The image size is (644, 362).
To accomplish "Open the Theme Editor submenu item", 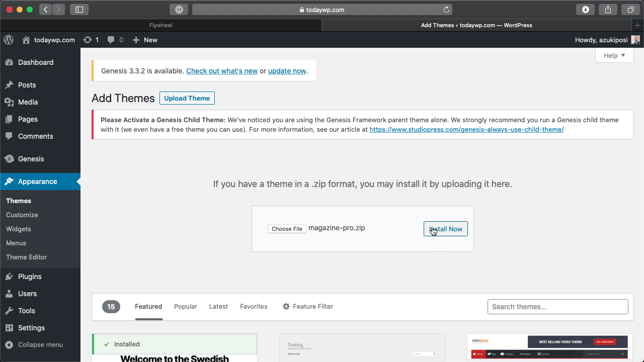I will coord(26,257).
